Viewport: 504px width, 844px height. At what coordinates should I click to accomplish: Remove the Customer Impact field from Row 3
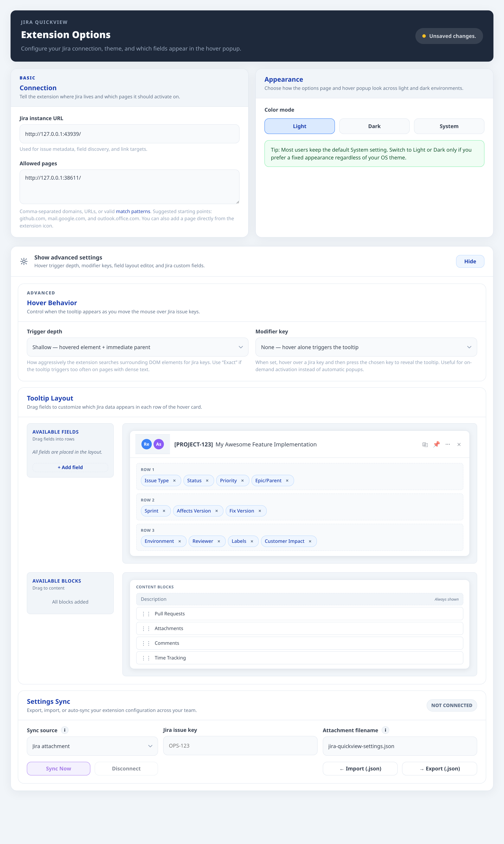coord(310,541)
